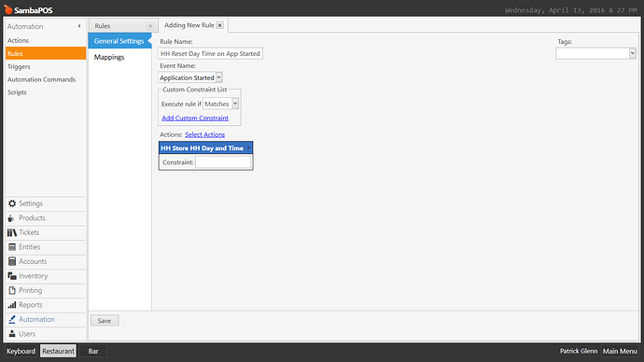Close the Adding New Rule tab
Screen dimensions: 644x362
point(219,25)
